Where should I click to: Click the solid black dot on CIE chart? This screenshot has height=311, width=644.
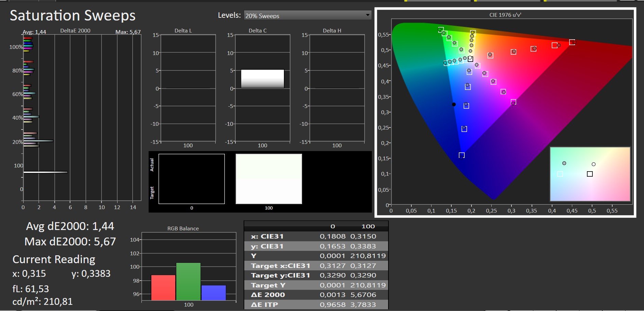[x=454, y=104]
